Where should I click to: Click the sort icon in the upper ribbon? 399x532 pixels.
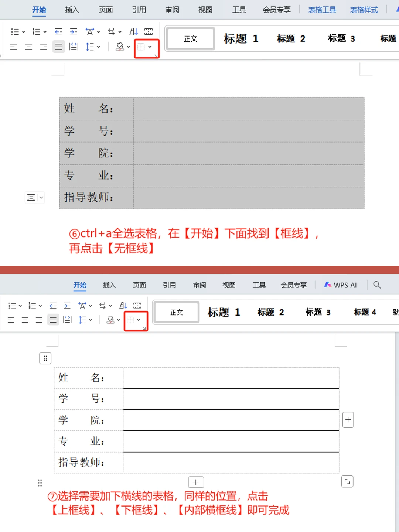point(134,32)
